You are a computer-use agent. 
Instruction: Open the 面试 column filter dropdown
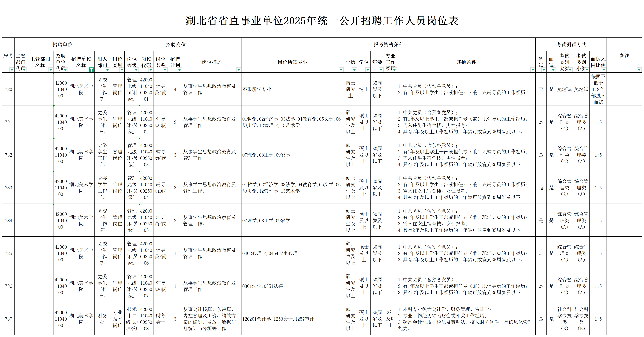(x=553, y=70)
